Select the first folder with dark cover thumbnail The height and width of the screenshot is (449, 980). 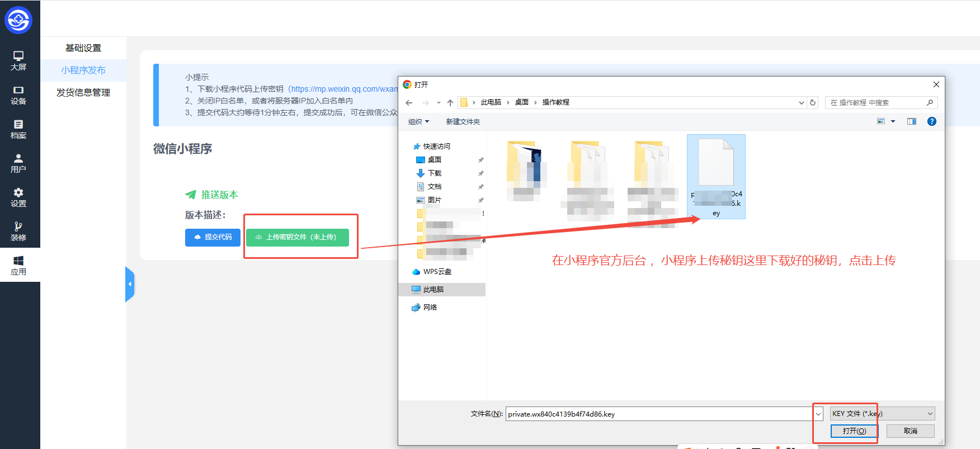coord(526,171)
